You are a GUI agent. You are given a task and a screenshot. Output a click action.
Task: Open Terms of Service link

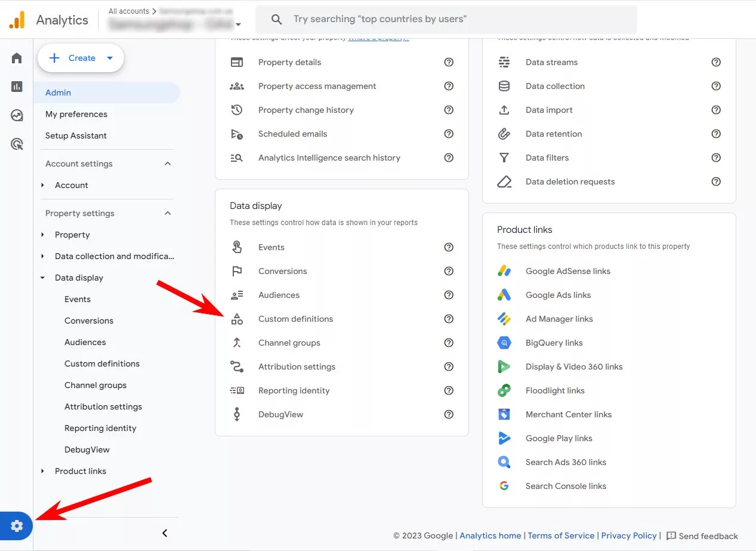coord(561,535)
